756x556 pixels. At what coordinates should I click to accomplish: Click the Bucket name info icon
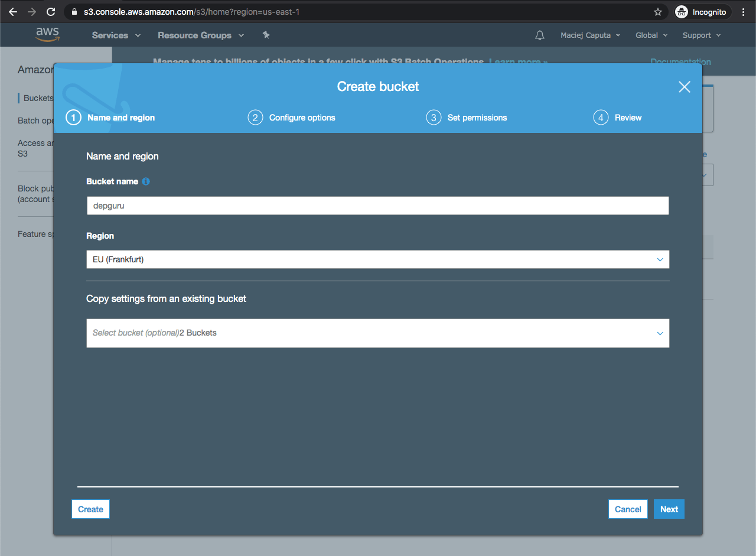(146, 181)
